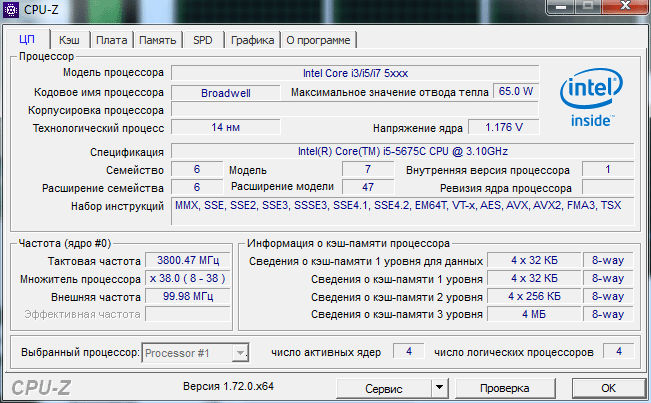This screenshot has width=651, height=403.
Task: Click the Расширение семейства value 6
Action: point(197,187)
